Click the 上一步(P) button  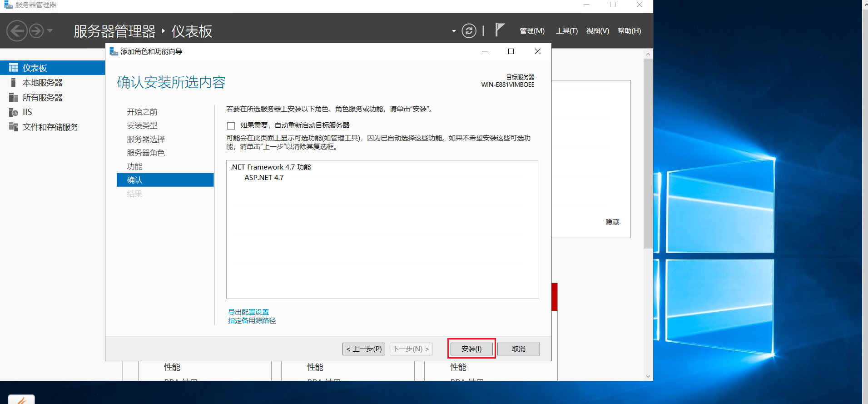pos(364,349)
